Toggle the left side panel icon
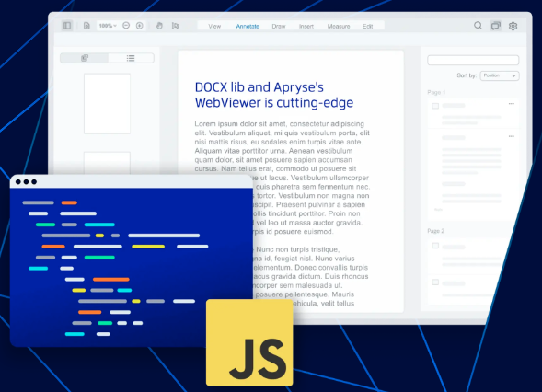Image resolution: width=542 pixels, height=392 pixels. point(67,26)
